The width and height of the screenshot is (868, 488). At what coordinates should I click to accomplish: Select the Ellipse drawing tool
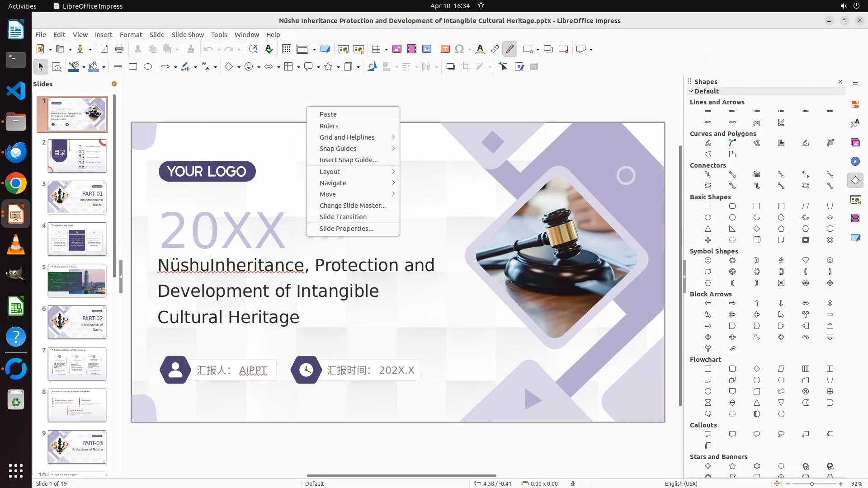pyautogui.click(x=148, y=67)
